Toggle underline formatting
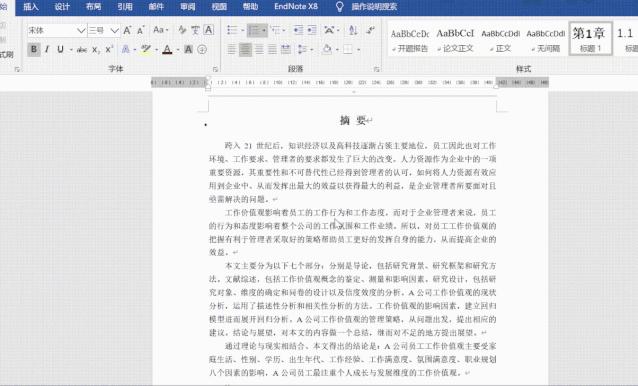Viewport: 638px width, 386px height. point(60,50)
